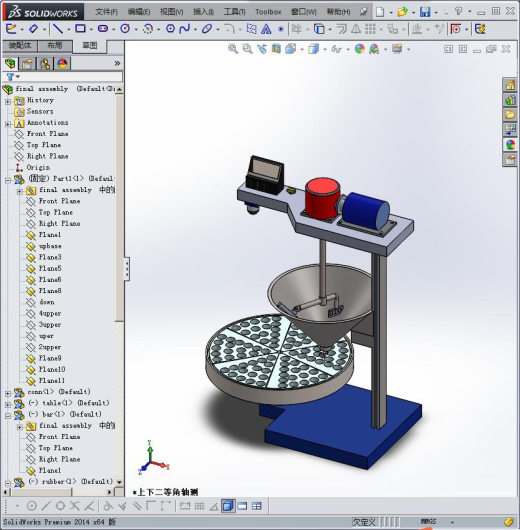
Task: Select the upbase plane in Part1
Action: [50, 246]
